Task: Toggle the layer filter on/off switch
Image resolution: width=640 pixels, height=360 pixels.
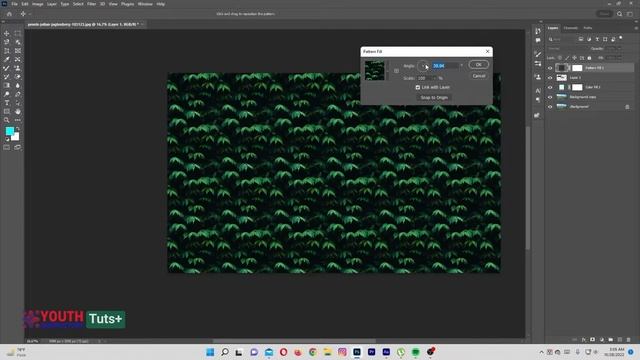Action: coord(621,38)
